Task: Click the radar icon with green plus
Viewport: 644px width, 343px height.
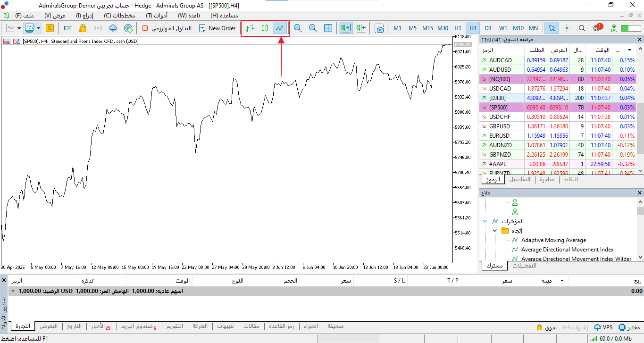Action: click(x=128, y=28)
